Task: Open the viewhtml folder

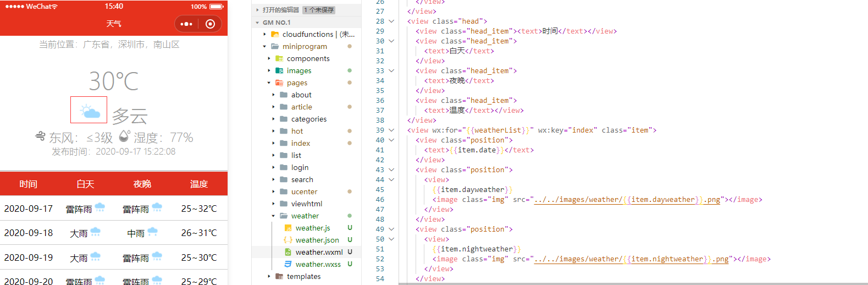Action: tap(307, 204)
